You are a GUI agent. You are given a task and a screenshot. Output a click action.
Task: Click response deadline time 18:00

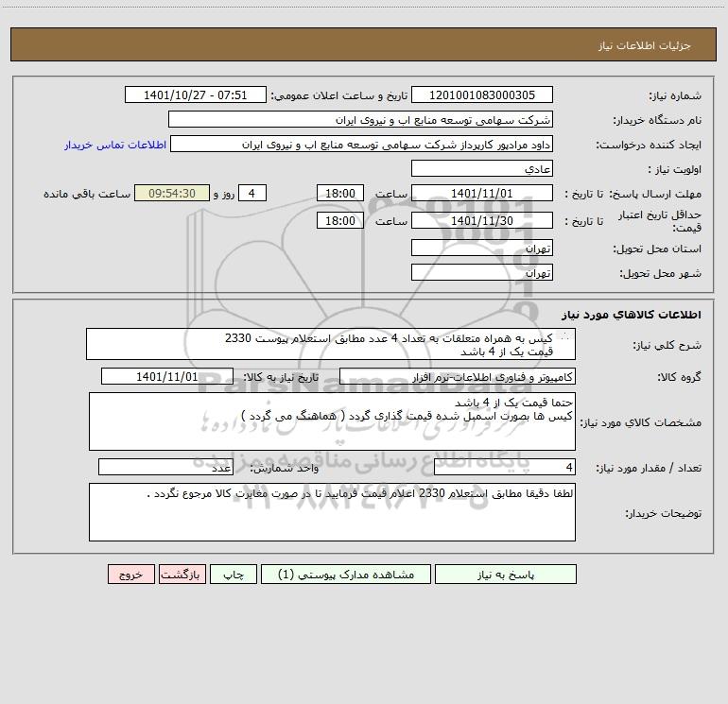339,194
